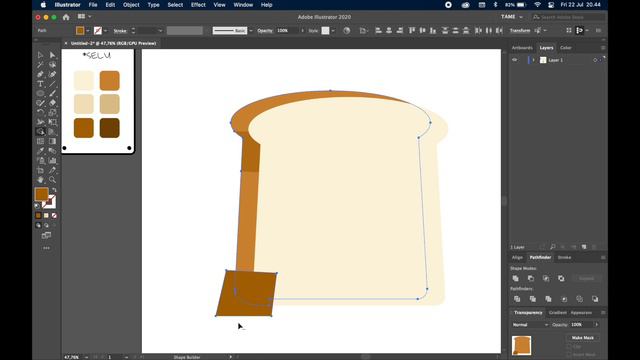Image resolution: width=640 pixels, height=360 pixels.
Task: Open the Style dropdown arrow
Action: tap(333, 31)
